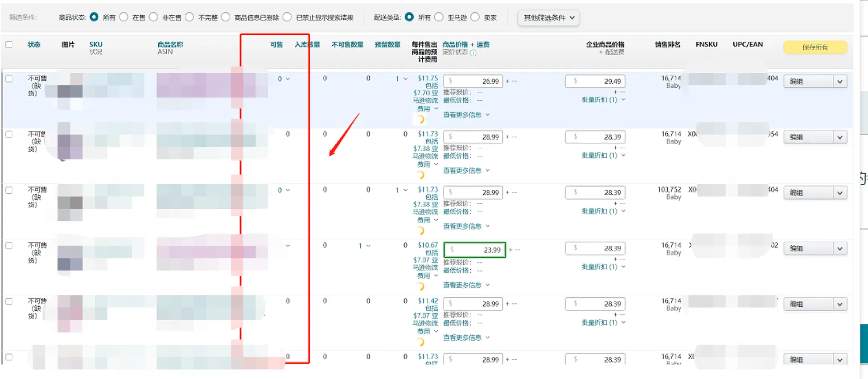
Task: Click the 103,752 sales rank value
Action: pos(669,190)
